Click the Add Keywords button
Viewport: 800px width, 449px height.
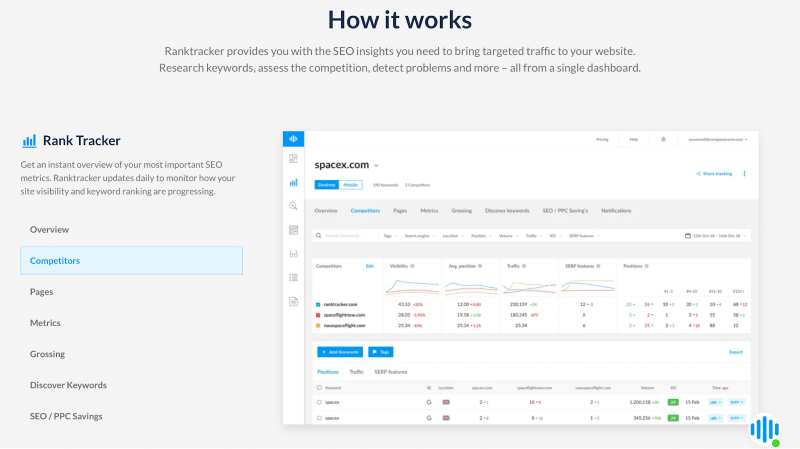pyautogui.click(x=340, y=352)
